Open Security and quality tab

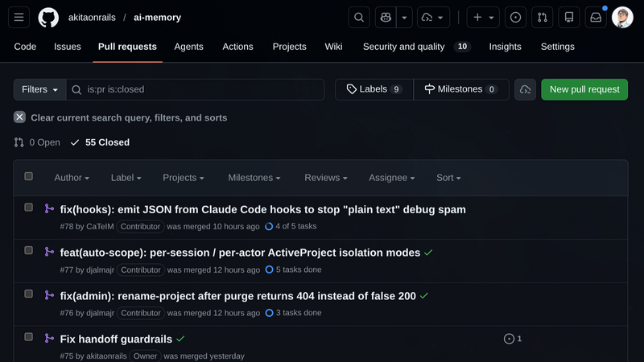coord(416,47)
